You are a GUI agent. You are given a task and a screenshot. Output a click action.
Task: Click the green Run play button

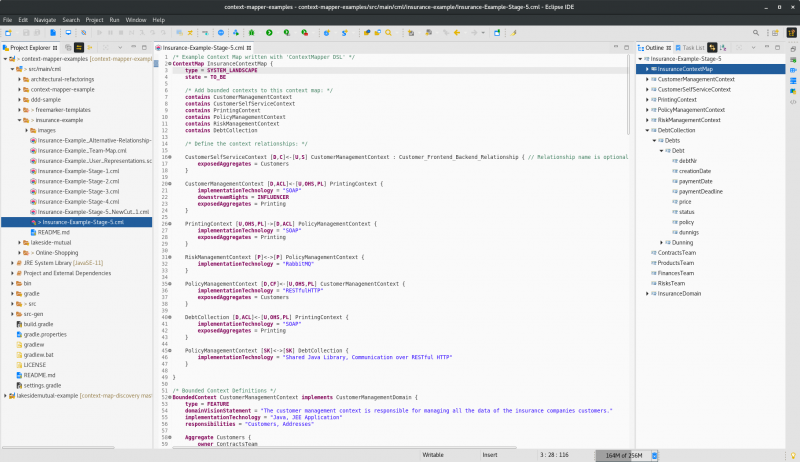pos(269,33)
